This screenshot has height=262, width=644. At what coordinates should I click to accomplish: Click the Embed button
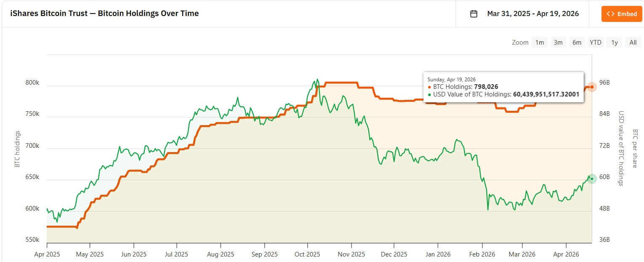622,13
